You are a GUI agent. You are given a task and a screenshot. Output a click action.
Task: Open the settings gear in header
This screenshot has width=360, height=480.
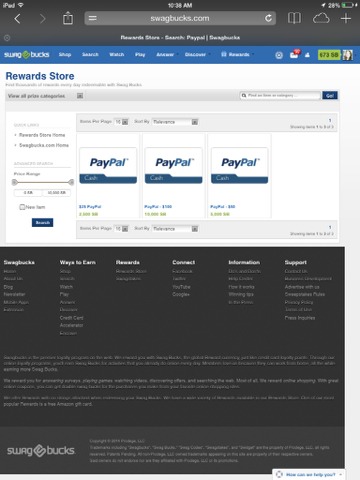pyautogui.click(x=279, y=55)
